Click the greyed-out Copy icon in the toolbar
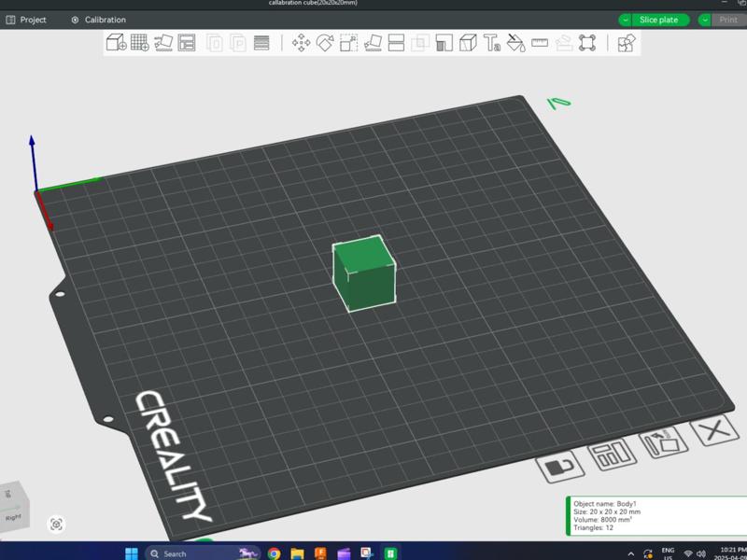 [215, 43]
